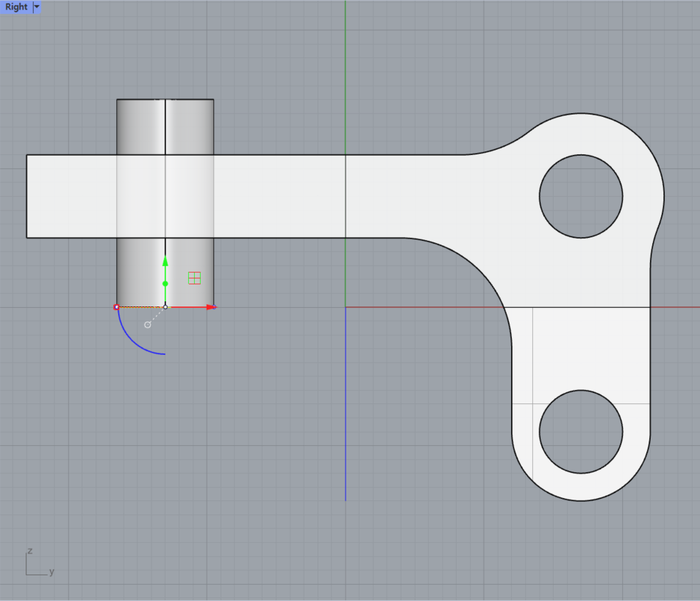700x601 pixels.
Task: Click the red square handle at cylinder bottom-left
Action: pyautogui.click(x=116, y=307)
